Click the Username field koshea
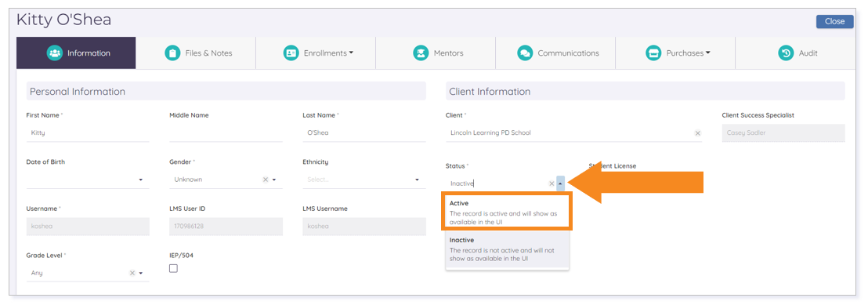The height and width of the screenshot is (305, 868). click(x=88, y=227)
